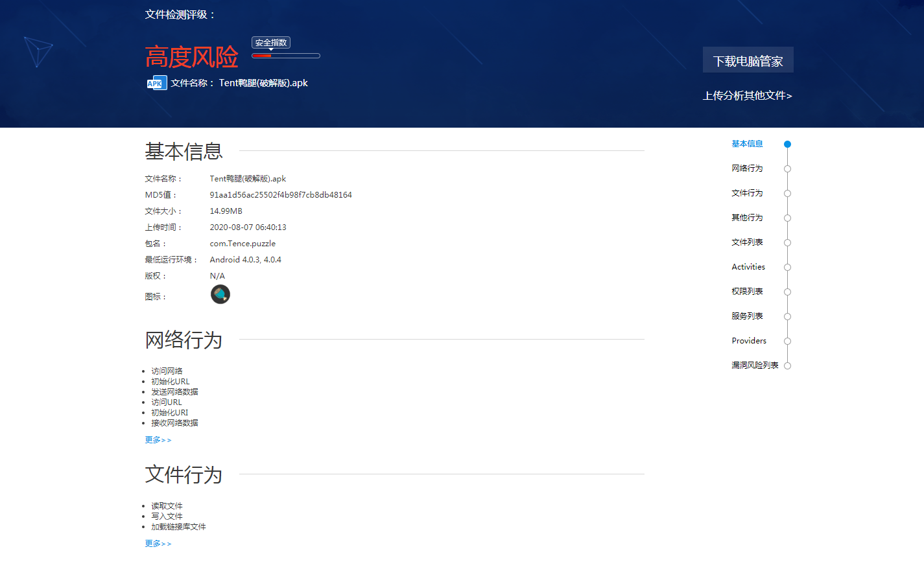This screenshot has width=924, height=569.
Task: Click the file size 14.99MB
Action: point(226,211)
